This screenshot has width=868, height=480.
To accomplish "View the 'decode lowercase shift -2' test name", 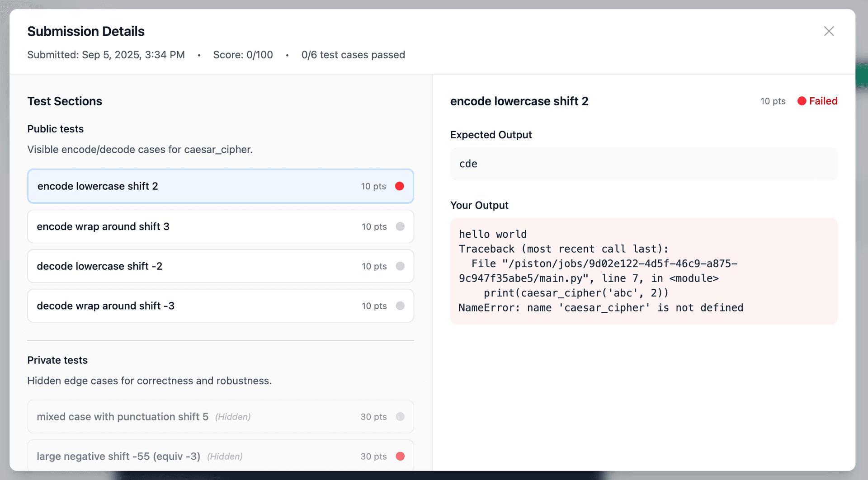I will [99, 266].
